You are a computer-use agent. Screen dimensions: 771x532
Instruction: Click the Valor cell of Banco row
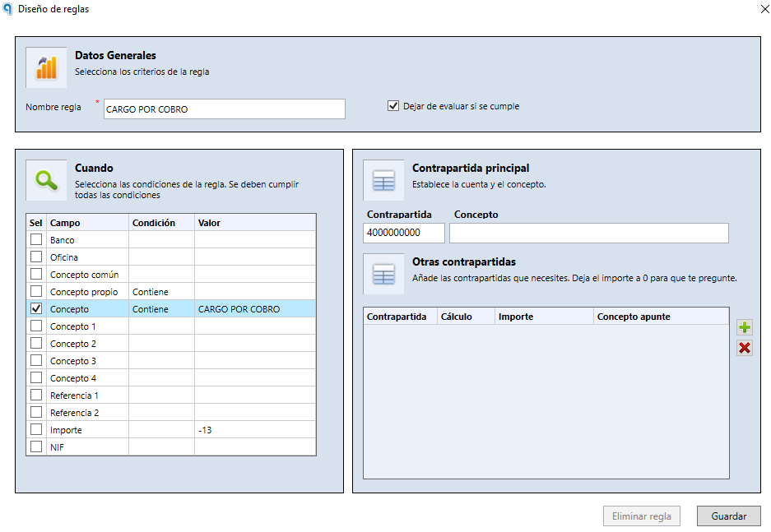point(255,240)
